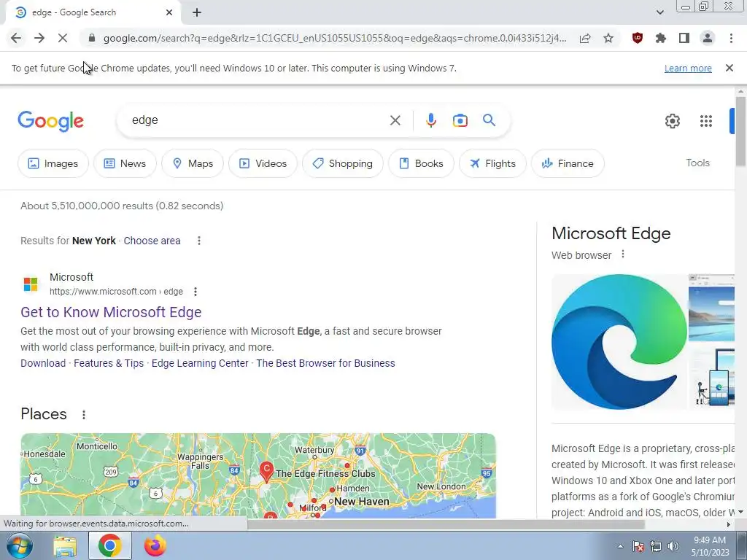Go to the Google homepage via the logo

point(50,122)
